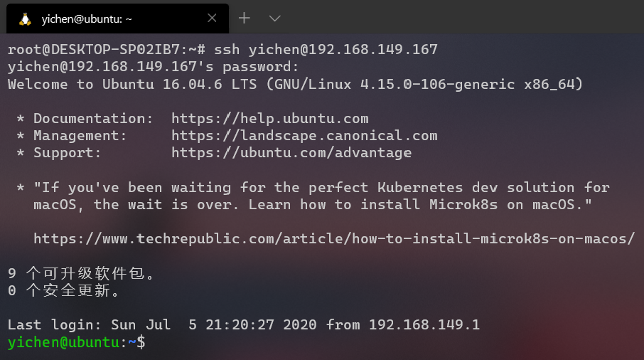Click the Welcome to Ubuntu 16.04.6 LTS line
Image resolution: width=644 pixels, height=360 pixels.
pyautogui.click(x=295, y=85)
